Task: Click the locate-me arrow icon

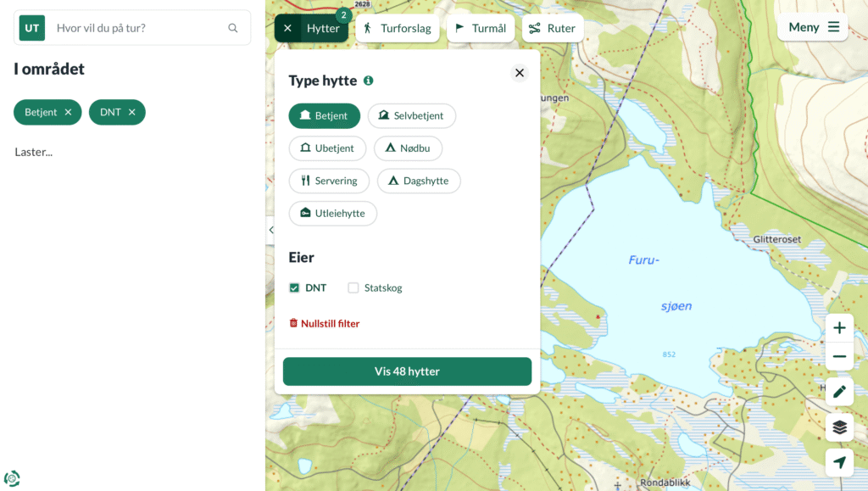Action: (839, 462)
